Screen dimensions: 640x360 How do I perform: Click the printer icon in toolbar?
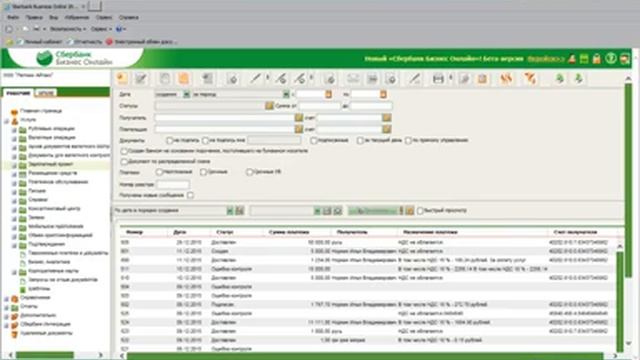coord(438,78)
